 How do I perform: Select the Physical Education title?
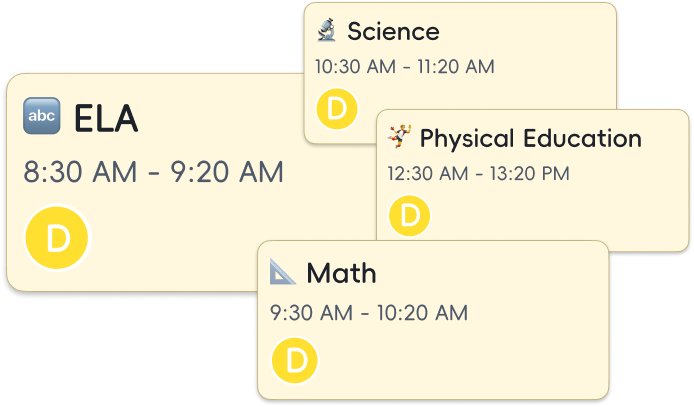pyautogui.click(x=530, y=138)
